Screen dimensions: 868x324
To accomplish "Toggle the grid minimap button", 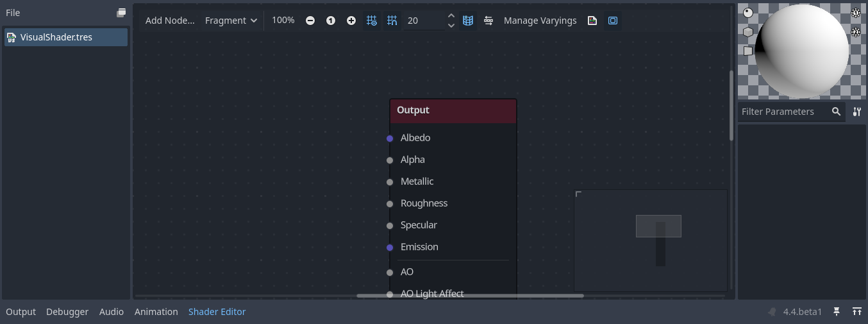I will click(x=468, y=21).
